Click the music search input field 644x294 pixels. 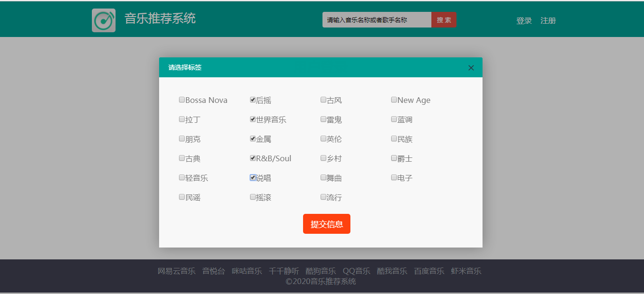tap(376, 19)
